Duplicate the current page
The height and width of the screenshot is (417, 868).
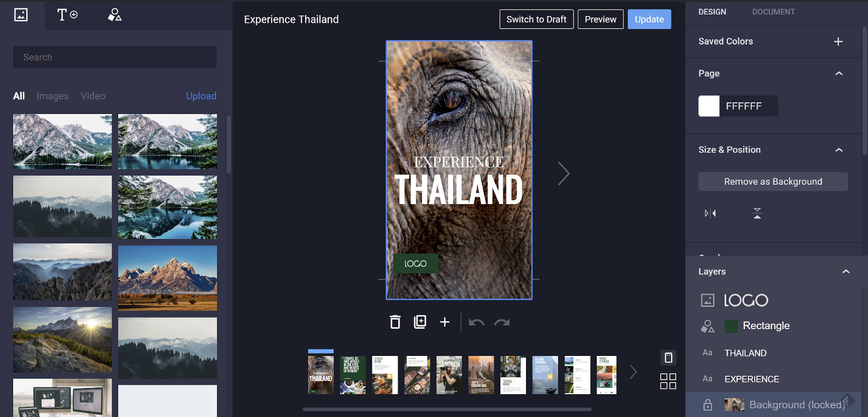point(420,322)
